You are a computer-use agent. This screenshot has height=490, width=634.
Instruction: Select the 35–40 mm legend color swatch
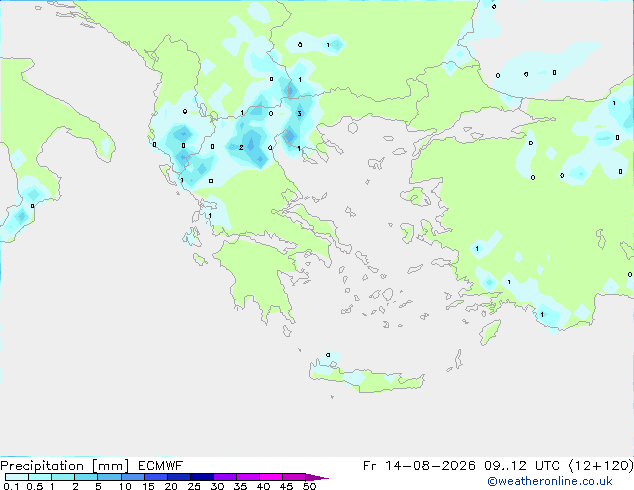point(247,477)
